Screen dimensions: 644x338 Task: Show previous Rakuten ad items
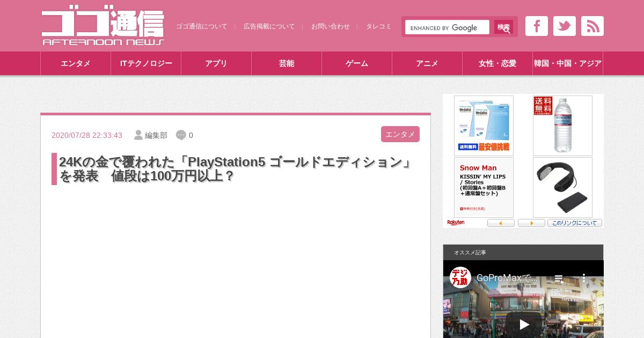(x=501, y=223)
